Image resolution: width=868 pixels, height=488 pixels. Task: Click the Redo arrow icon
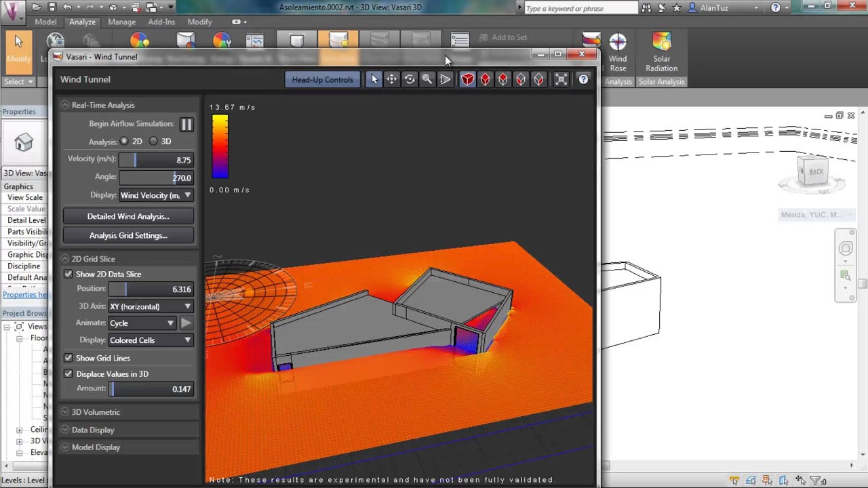[x=89, y=7]
